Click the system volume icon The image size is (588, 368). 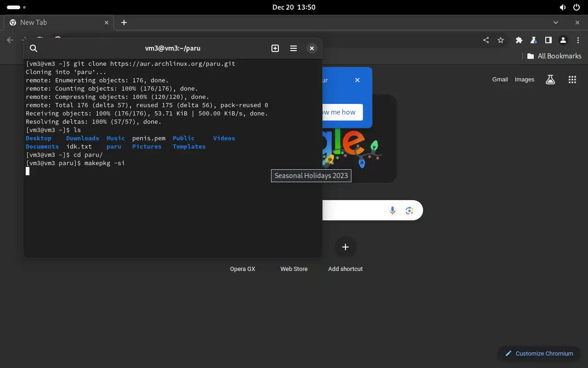[563, 7]
